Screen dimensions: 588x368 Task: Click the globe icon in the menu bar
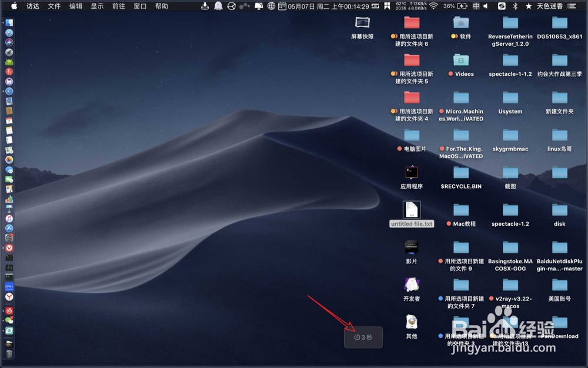pos(270,6)
